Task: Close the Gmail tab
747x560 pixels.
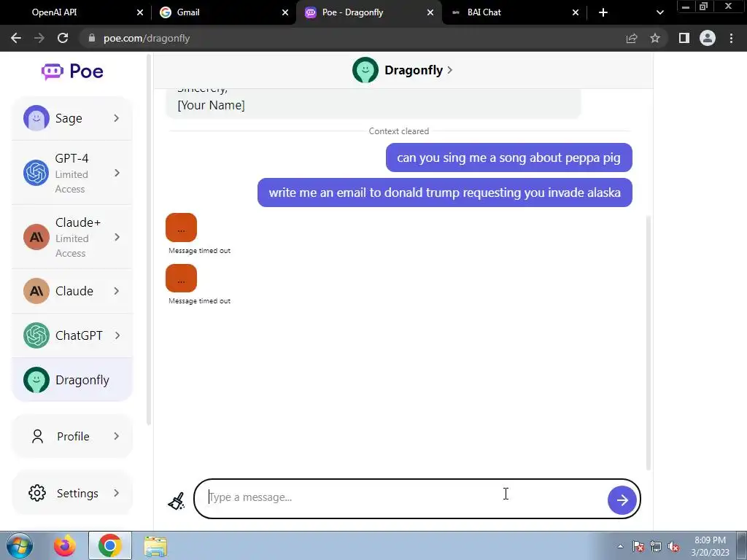Action: (x=285, y=12)
